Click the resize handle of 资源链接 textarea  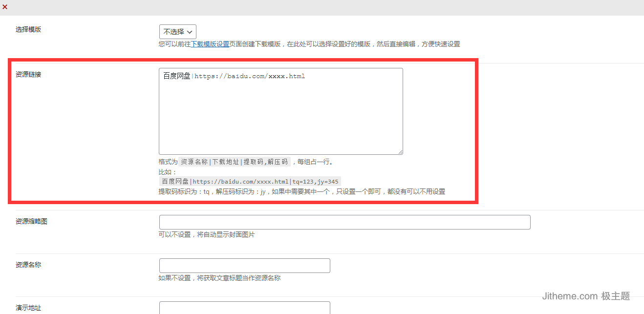point(400,152)
